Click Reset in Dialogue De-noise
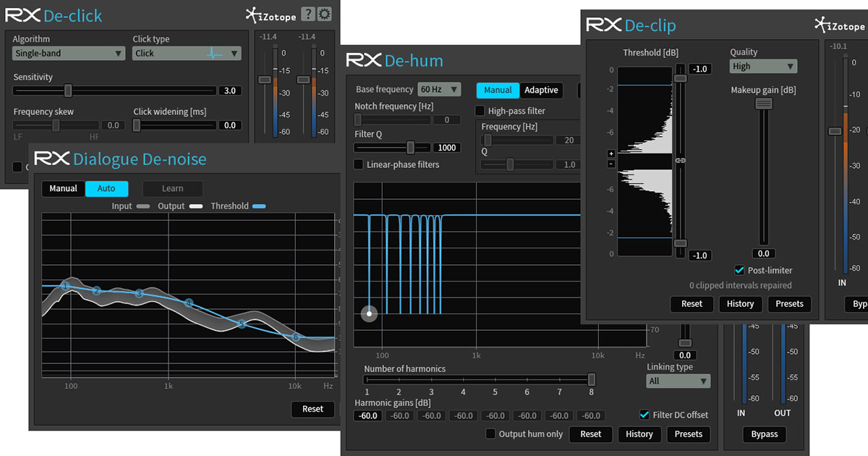The image size is (868, 456). coord(313,409)
